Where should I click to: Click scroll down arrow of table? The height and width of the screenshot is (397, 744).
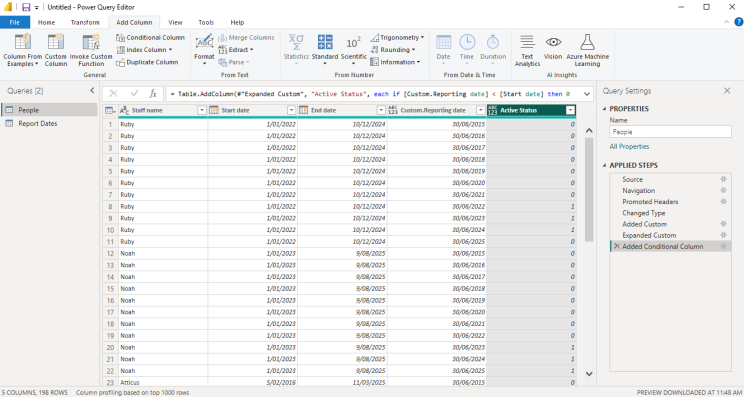pyautogui.click(x=589, y=374)
